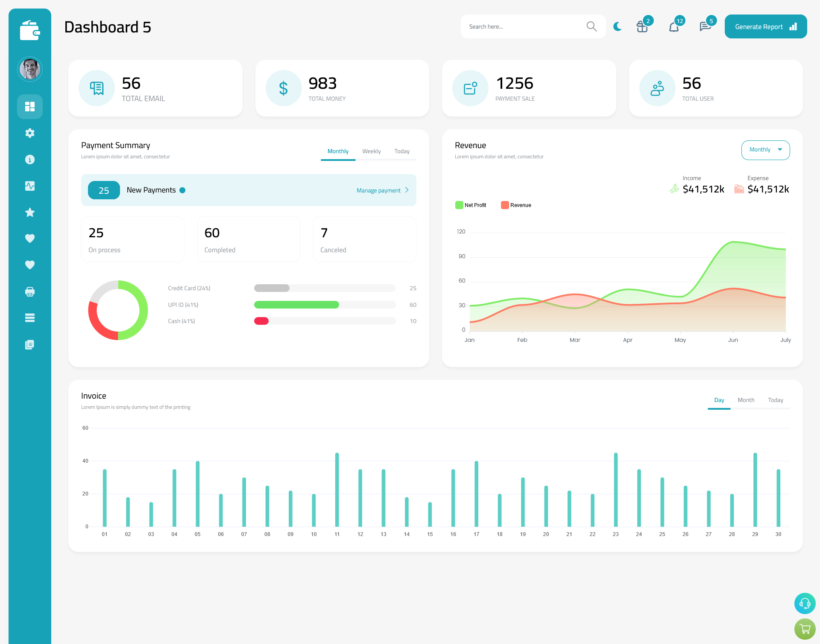Click Manage payment link in Payment Summary
This screenshot has height=644, width=820.
379,190
